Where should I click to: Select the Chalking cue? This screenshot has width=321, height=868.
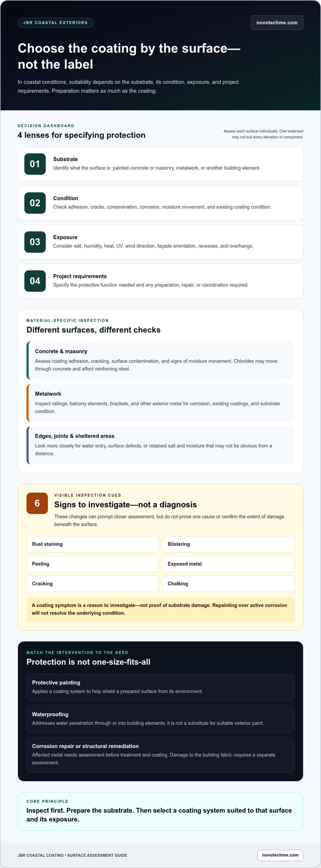pos(228,584)
